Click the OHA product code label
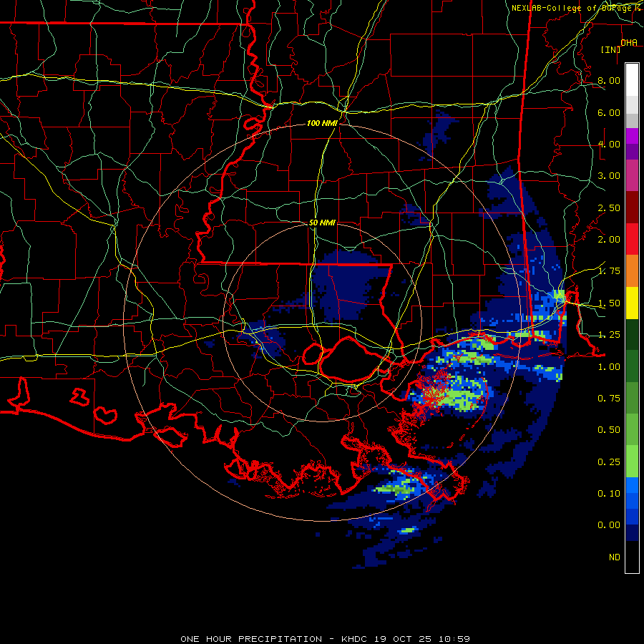Viewport: 644px width, 644px height. 629,42
